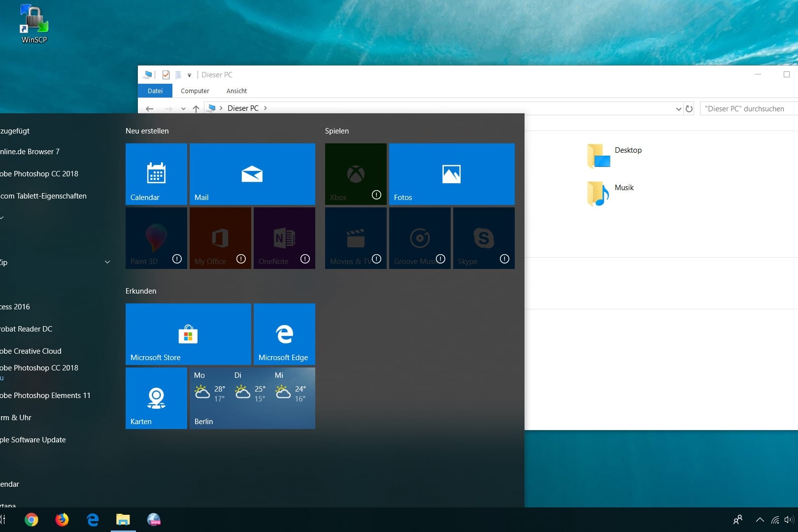Launch the Xbox tile
Screen dimensions: 798x532
[x=356, y=174]
